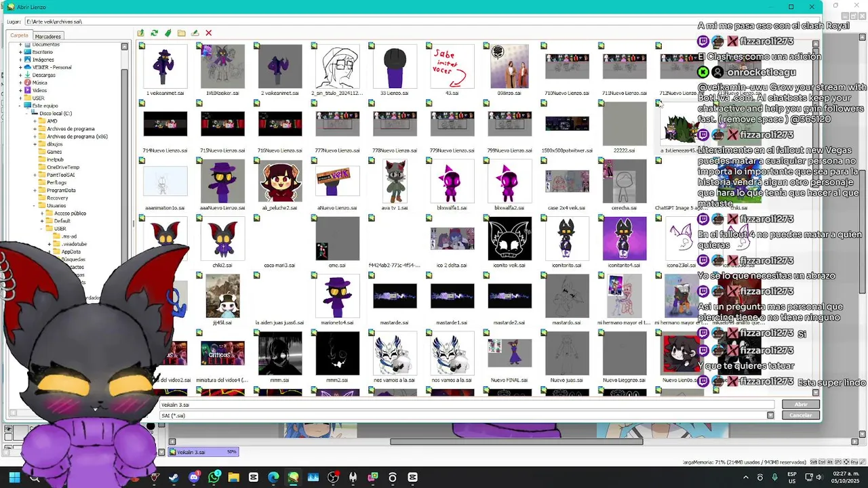The image size is (868, 488).
Task: Select the Música folder in the tree
Action: coord(39,83)
